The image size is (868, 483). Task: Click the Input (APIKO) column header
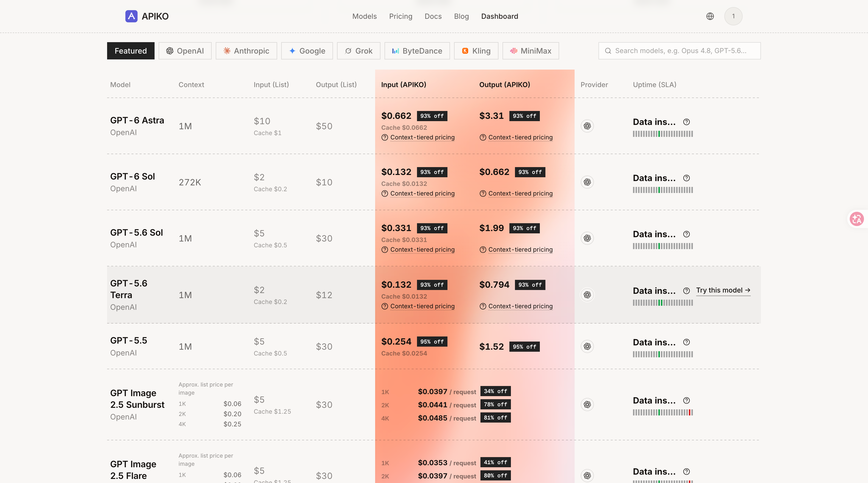click(x=404, y=85)
